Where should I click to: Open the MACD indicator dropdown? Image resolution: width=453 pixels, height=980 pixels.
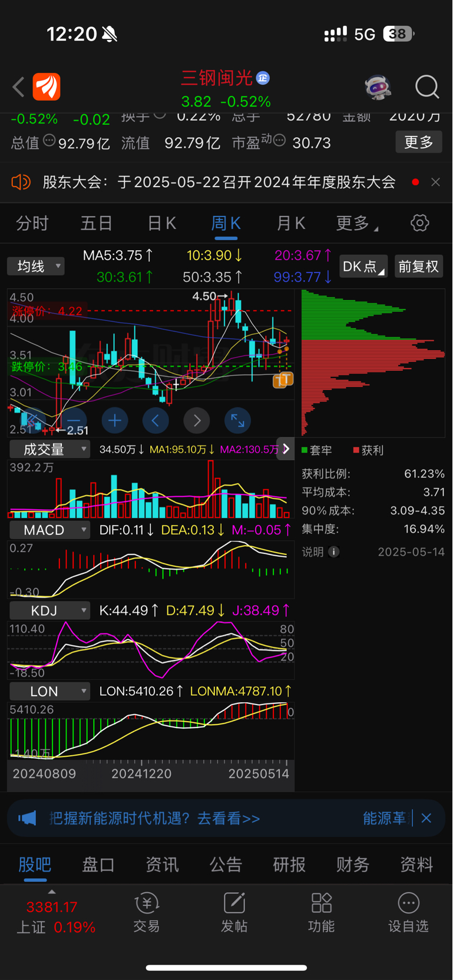49,530
